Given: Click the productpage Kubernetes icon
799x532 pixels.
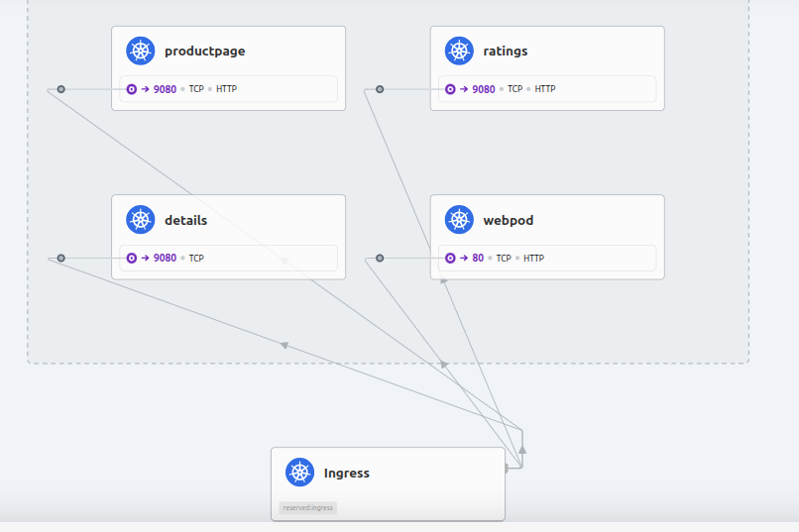Looking at the screenshot, I should [x=141, y=51].
